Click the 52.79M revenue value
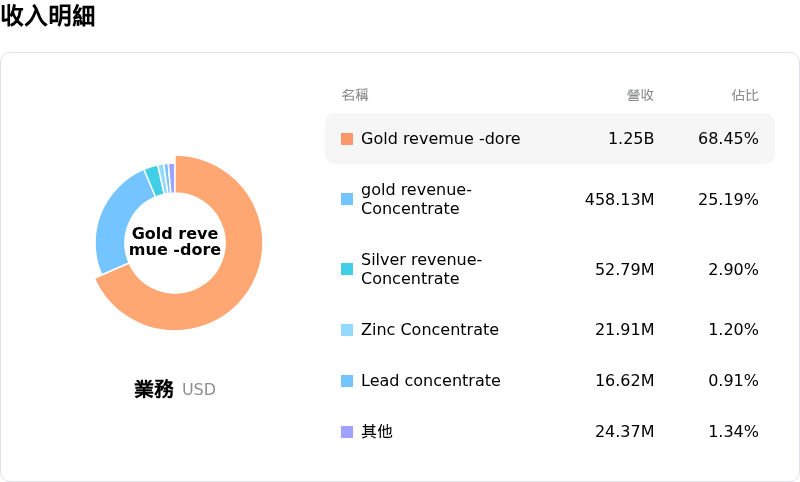 624,269
